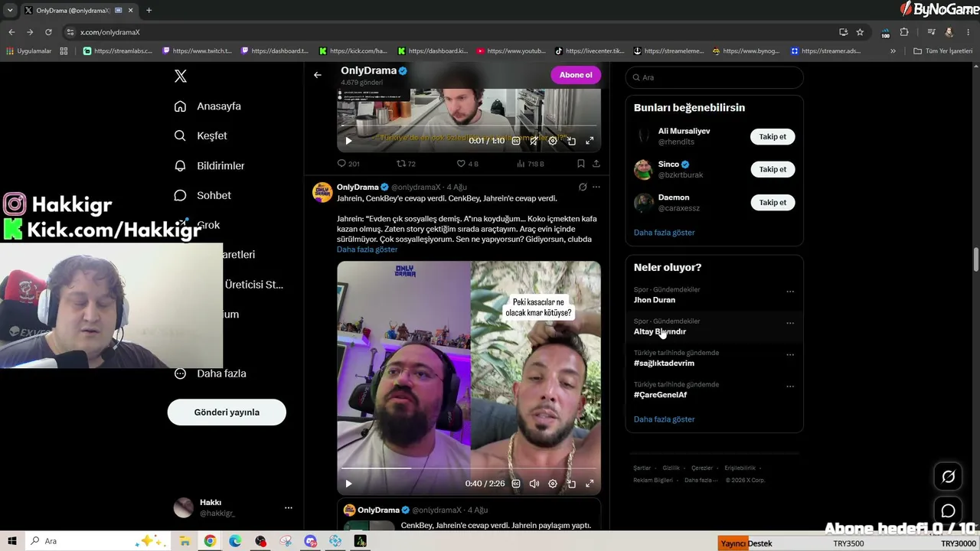The width and height of the screenshot is (980, 551).
Task: Mute the 0:40 video volume
Action: (534, 484)
